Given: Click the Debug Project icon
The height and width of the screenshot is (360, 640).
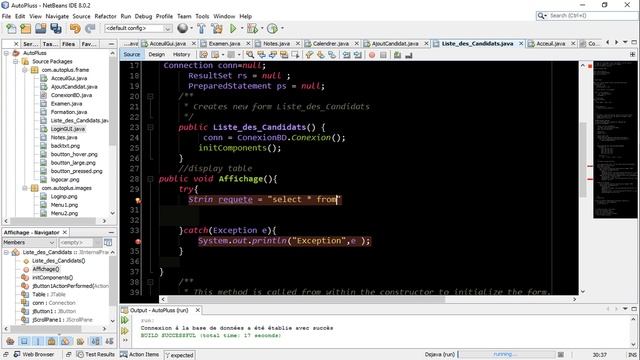Looking at the screenshot, I should pos(252,29).
